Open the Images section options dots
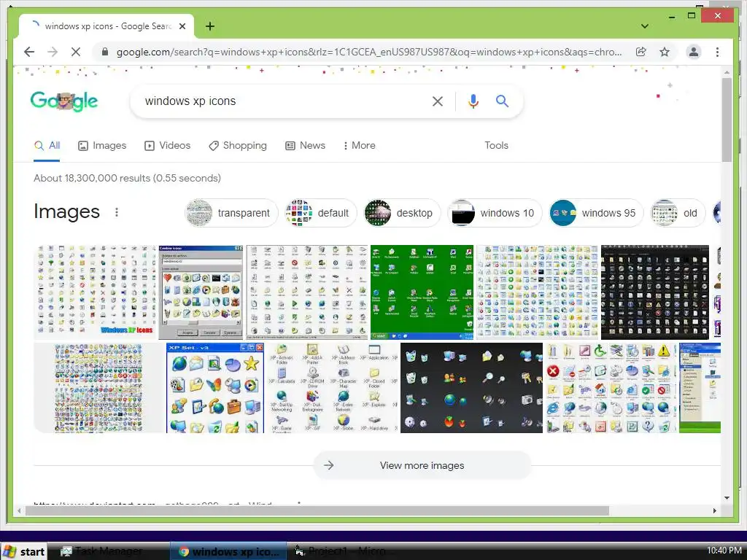This screenshot has width=747, height=560. click(x=117, y=212)
